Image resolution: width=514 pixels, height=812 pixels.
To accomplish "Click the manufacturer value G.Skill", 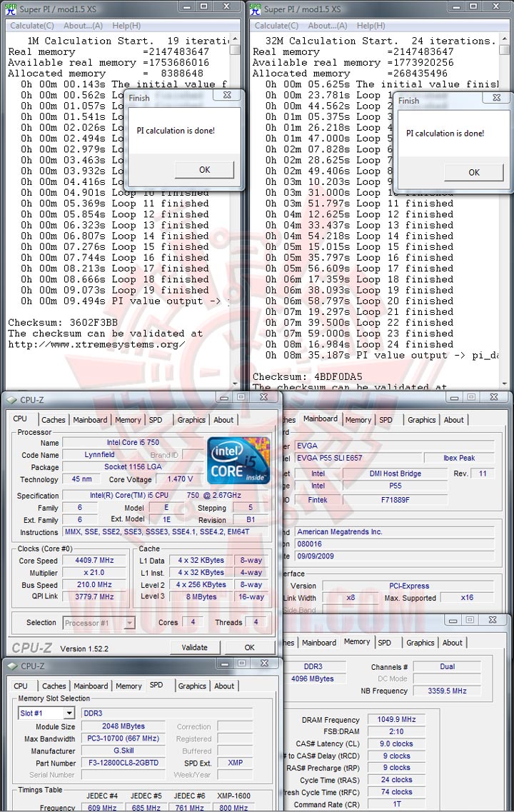I will point(124,751).
